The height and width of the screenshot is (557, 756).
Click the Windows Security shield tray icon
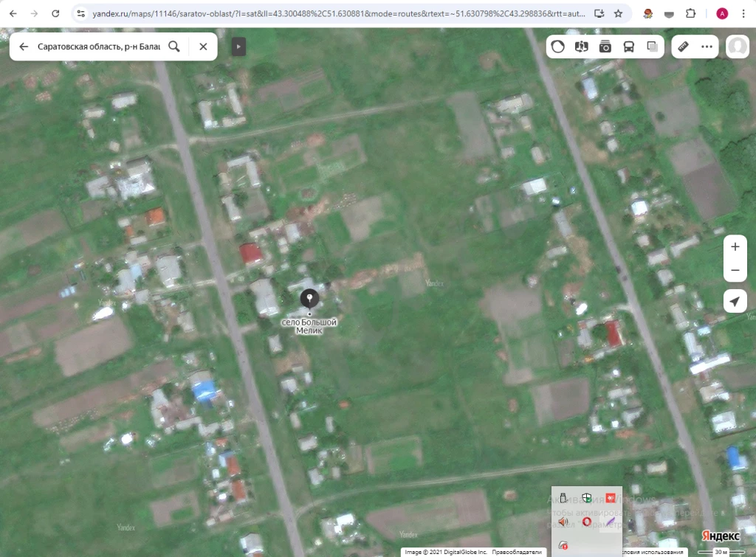point(587,498)
